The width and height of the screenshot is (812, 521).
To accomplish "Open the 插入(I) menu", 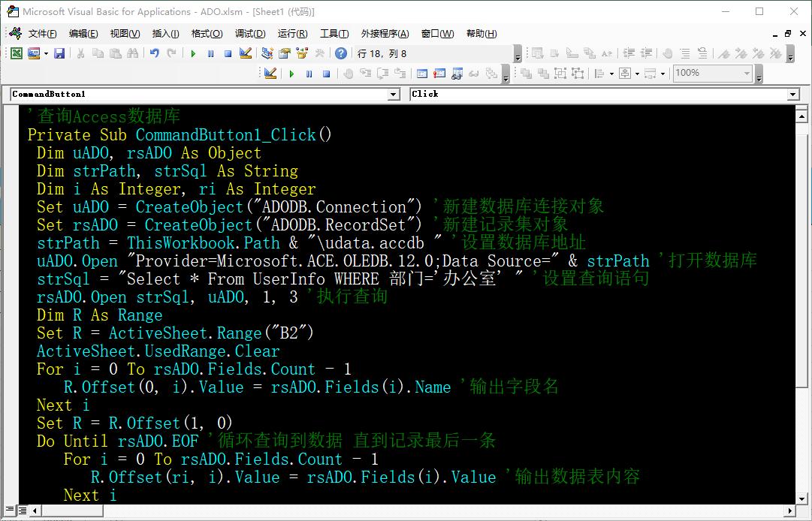I will tap(165, 34).
